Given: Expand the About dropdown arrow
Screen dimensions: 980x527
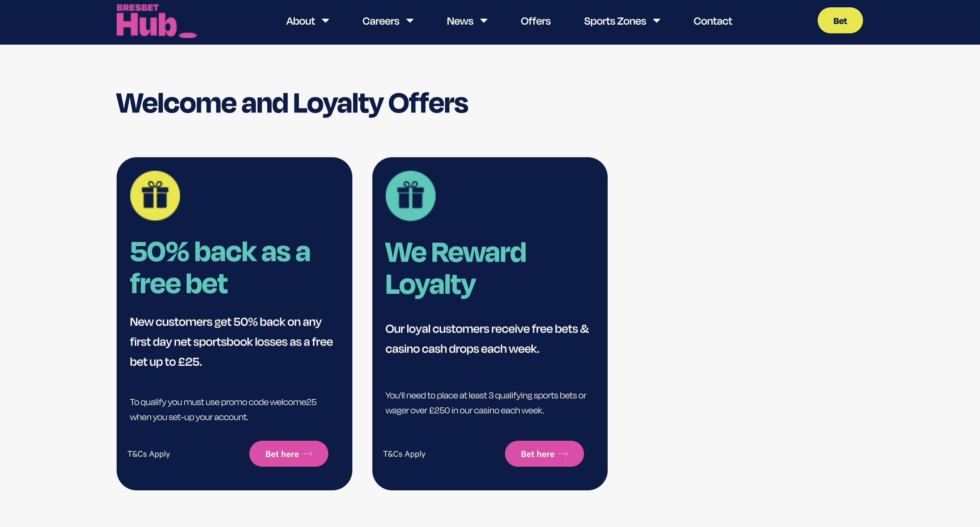Looking at the screenshot, I should tap(325, 21).
